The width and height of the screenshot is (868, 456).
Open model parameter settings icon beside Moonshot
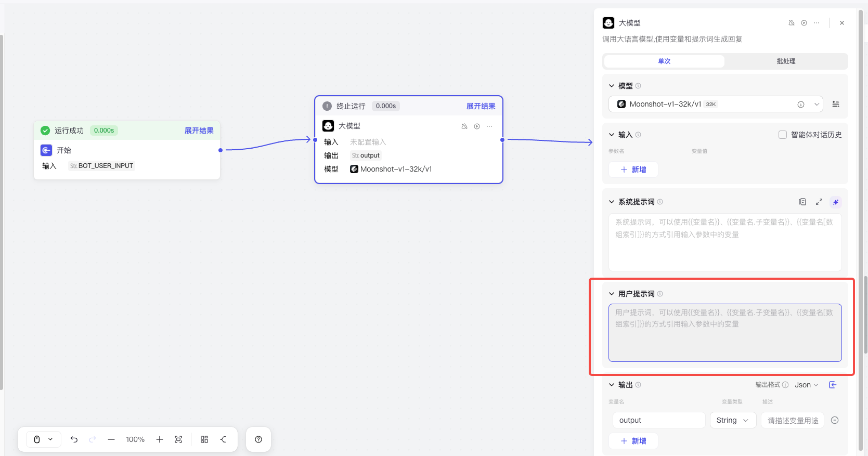[836, 104]
